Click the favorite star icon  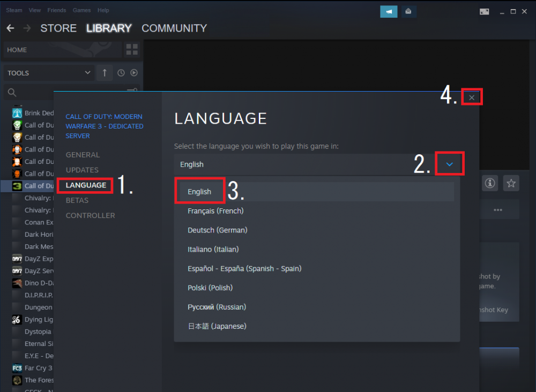coord(511,183)
